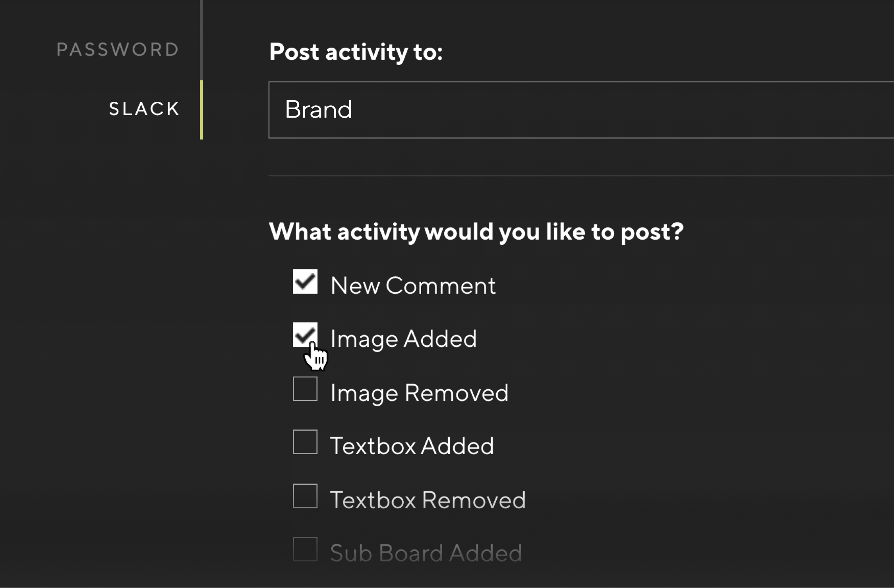Uncheck the Image Added checkbox
The image size is (894, 588).
tap(305, 335)
